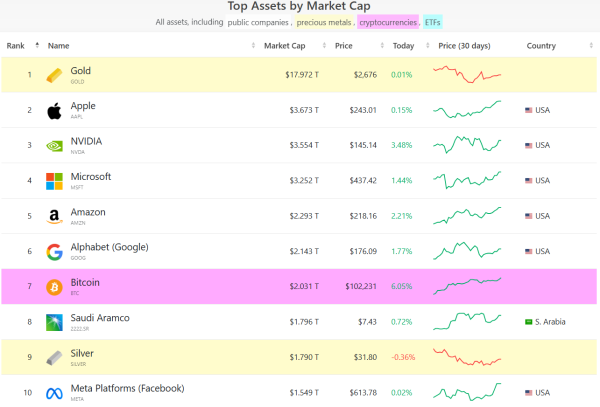Click the USA flag in NVIDIA row
600x407 pixels.
point(528,145)
